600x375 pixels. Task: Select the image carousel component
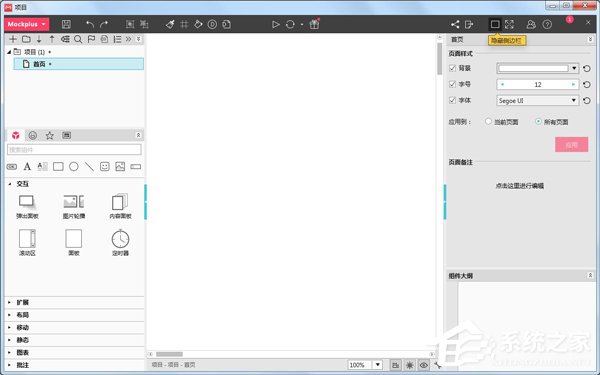[74, 206]
